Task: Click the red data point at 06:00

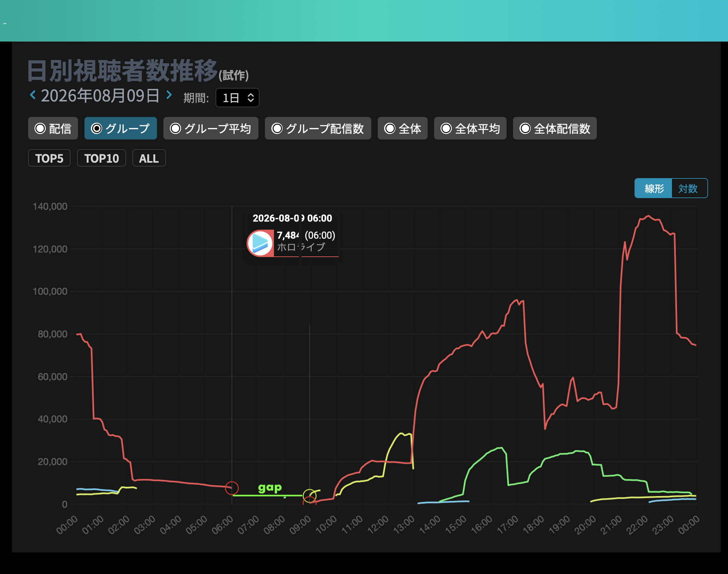Action: (x=232, y=488)
